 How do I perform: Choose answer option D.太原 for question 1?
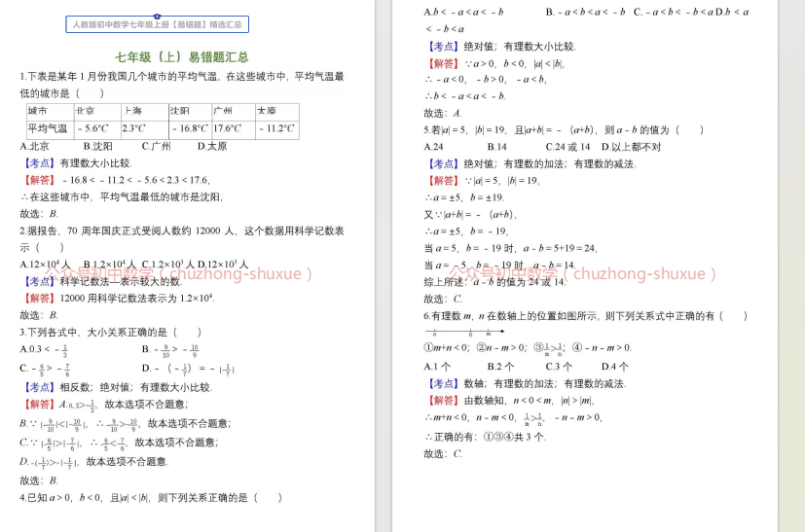click(x=211, y=146)
